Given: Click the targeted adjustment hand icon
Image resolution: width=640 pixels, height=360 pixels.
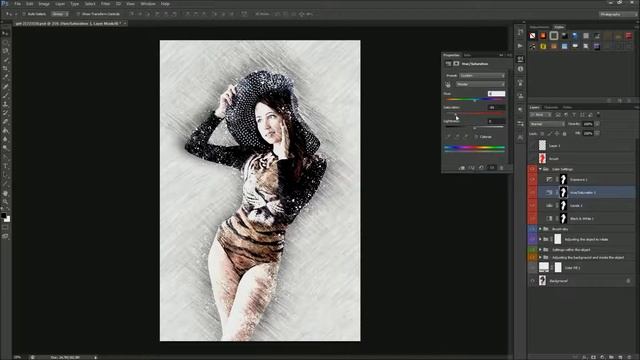Looking at the screenshot, I should click(448, 84).
